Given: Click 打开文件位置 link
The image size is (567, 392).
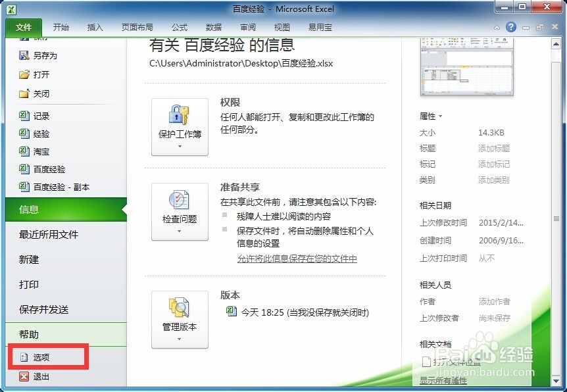Looking at the screenshot, I should 456,361.
